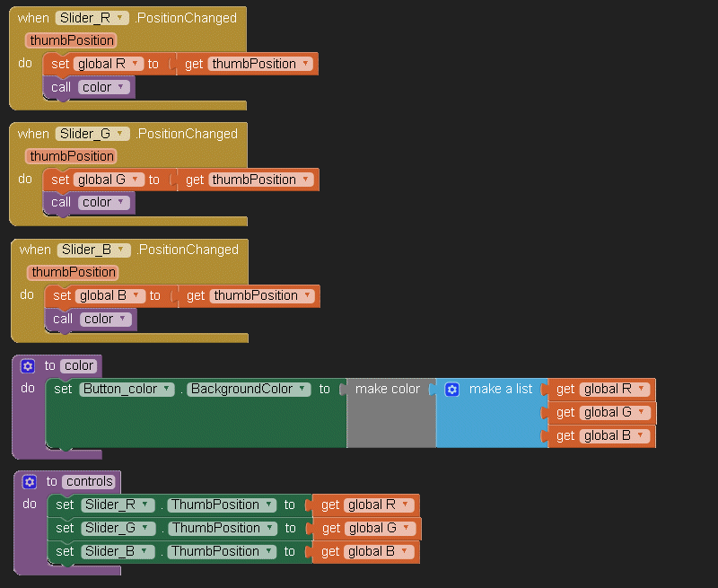Click the thumbPosition parameter under Slider_R event

(x=71, y=40)
